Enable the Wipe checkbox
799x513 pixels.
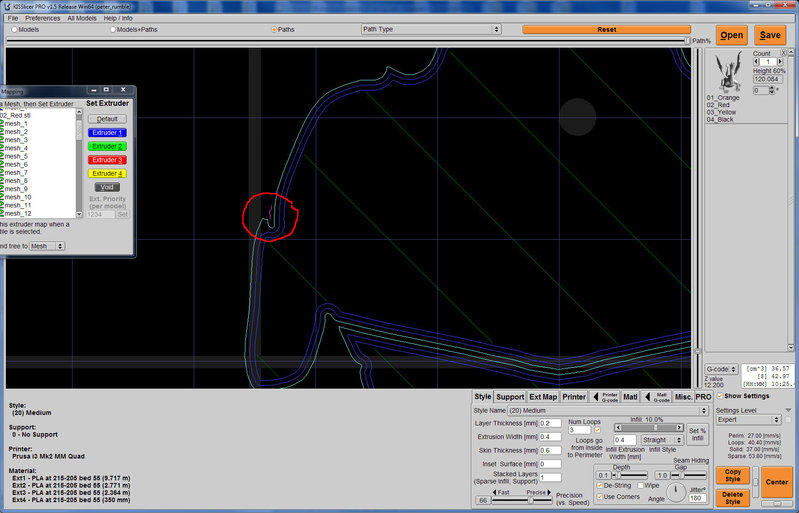coord(641,486)
